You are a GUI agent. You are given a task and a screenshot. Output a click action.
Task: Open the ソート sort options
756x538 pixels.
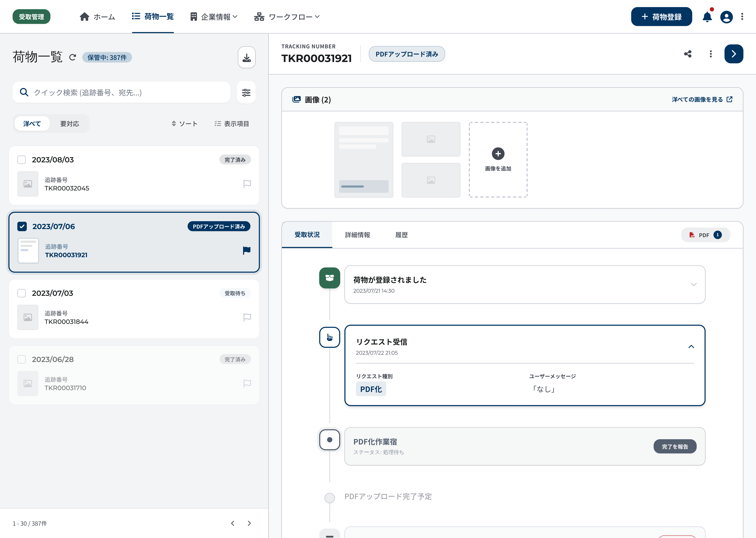coord(184,124)
